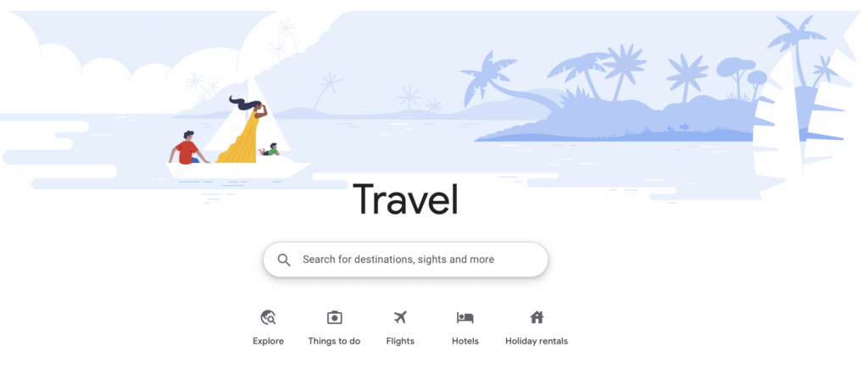This screenshot has width=868, height=374.
Task: Go to the Flights text link
Action: coord(400,341)
